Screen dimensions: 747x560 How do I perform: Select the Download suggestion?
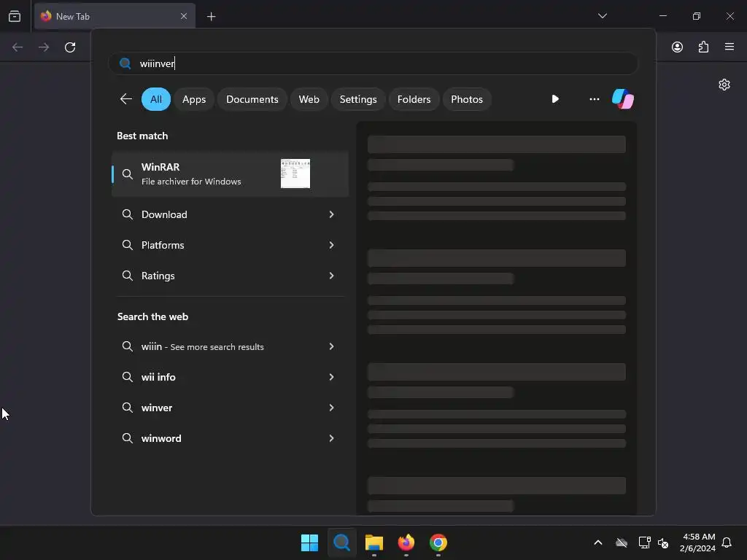(230, 214)
